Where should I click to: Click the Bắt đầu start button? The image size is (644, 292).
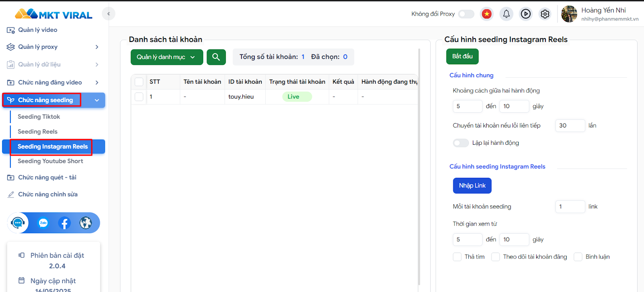462,56
